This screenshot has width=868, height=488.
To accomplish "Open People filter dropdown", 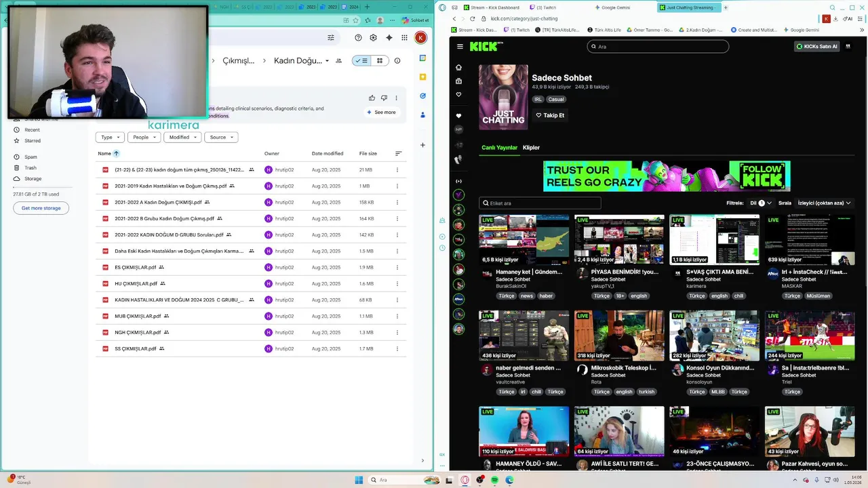I will pyautogui.click(x=145, y=137).
